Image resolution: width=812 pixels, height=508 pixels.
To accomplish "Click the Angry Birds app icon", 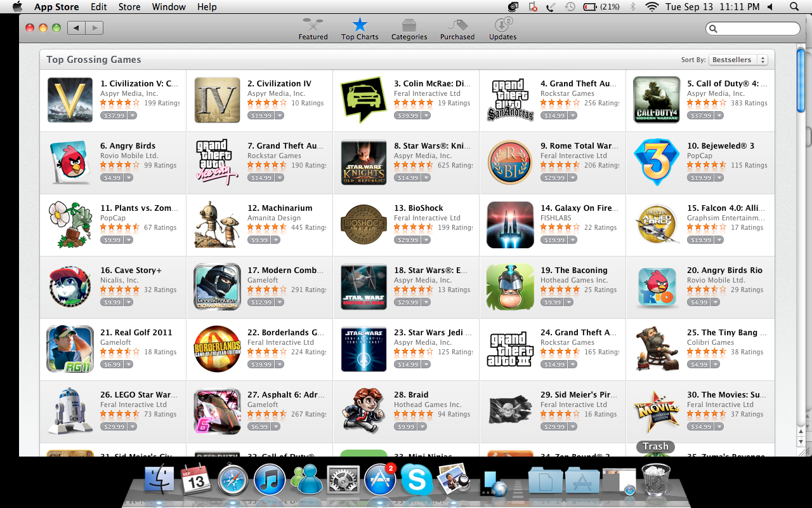I will pyautogui.click(x=70, y=163).
